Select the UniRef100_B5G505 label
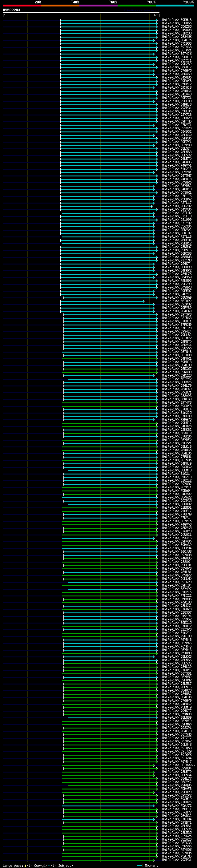Viewport: 197px width, 868px height. click(177, 846)
